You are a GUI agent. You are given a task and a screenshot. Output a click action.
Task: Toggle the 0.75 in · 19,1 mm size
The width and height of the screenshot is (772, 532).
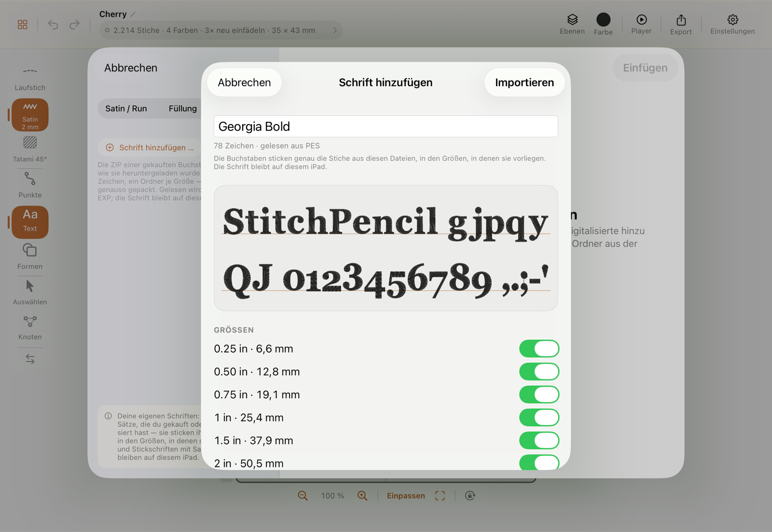coord(539,395)
